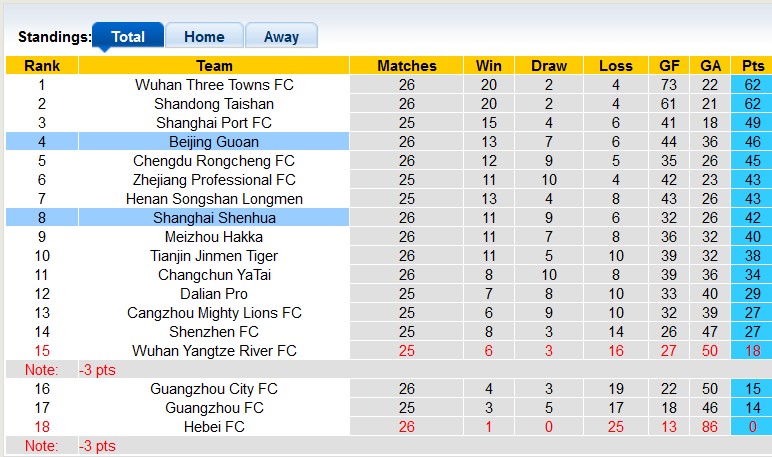Click the Meizhou Hakka team name
Screen dimensions: 772x457
214,237
